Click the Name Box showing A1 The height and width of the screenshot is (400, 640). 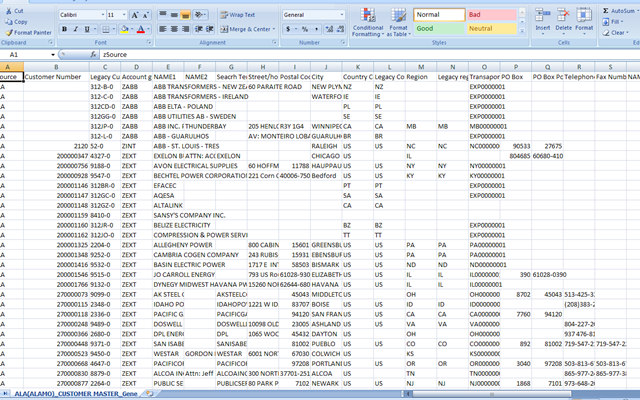pyautogui.click(x=28, y=55)
